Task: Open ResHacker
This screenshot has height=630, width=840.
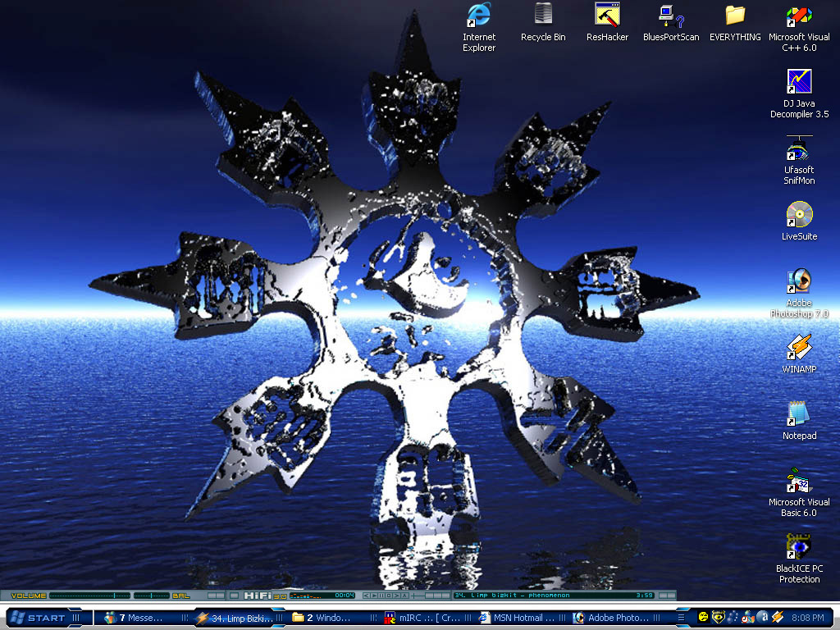Action: pyautogui.click(x=606, y=21)
